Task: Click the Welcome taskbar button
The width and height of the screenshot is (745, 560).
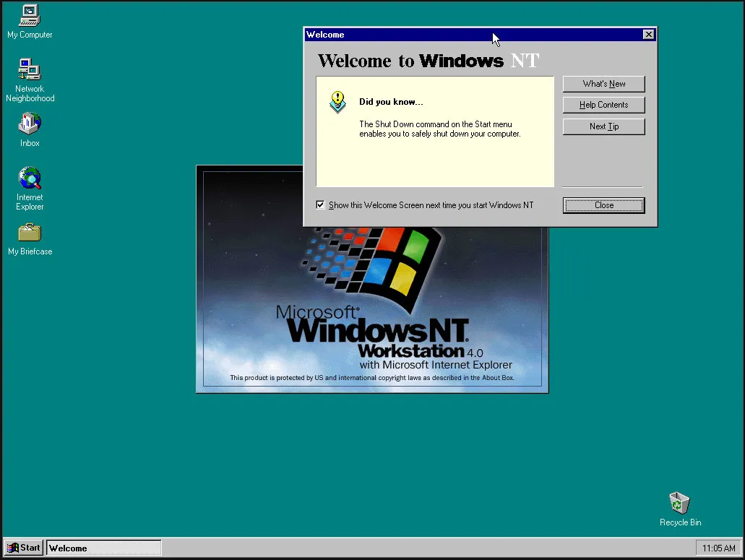Action: (104, 548)
